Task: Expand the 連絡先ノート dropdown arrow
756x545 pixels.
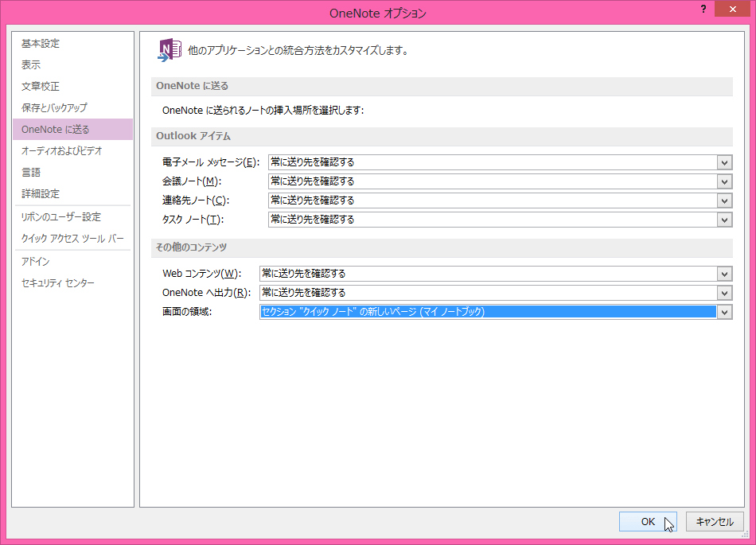Action: click(x=724, y=200)
